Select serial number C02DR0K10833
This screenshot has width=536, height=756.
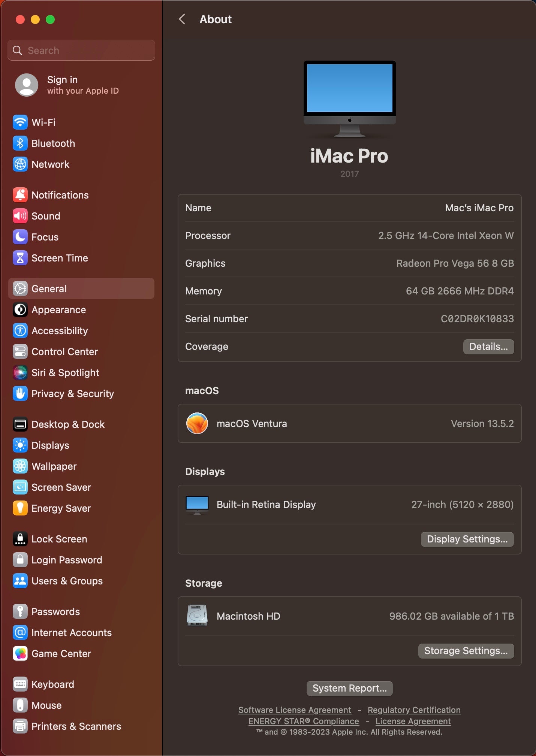pos(477,319)
